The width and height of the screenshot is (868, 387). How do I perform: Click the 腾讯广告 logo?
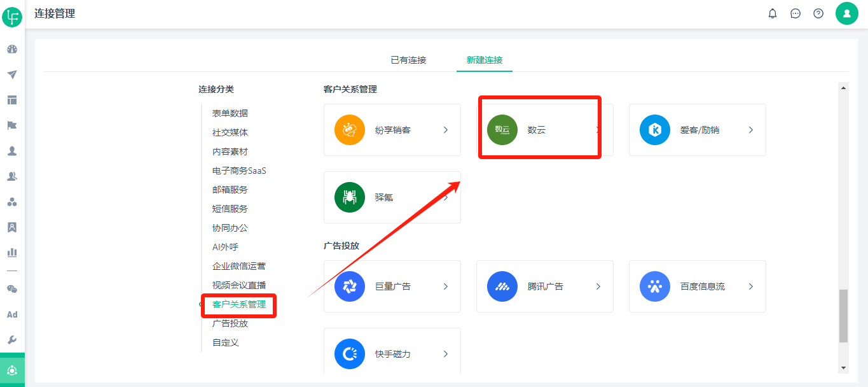coord(502,286)
